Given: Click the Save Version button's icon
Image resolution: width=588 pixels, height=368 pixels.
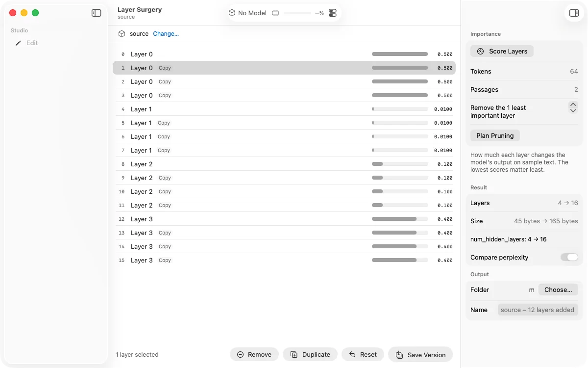Looking at the screenshot, I should (x=399, y=355).
